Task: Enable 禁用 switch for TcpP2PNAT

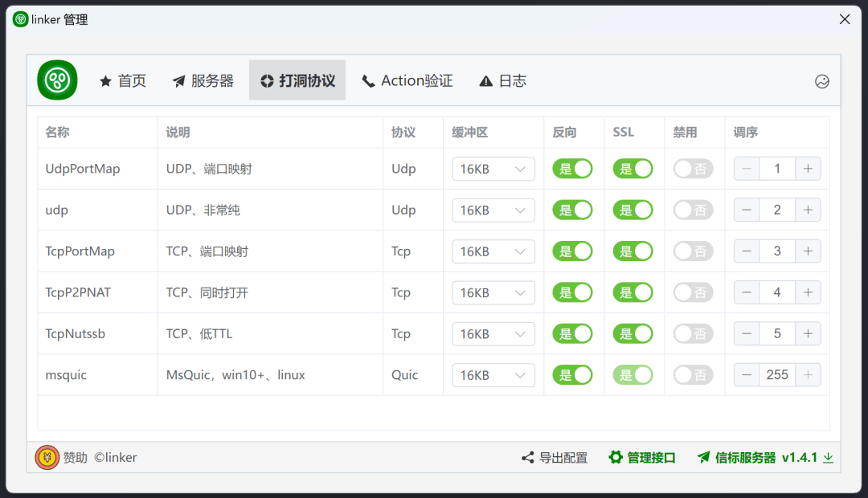Action: (x=693, y=292)
